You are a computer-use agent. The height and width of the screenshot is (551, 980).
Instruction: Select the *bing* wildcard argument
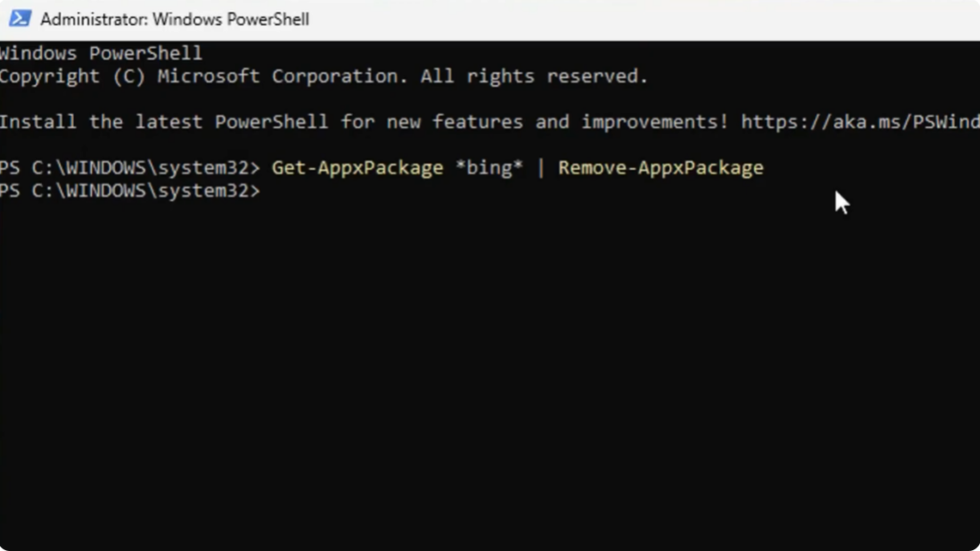pos(489,167)
